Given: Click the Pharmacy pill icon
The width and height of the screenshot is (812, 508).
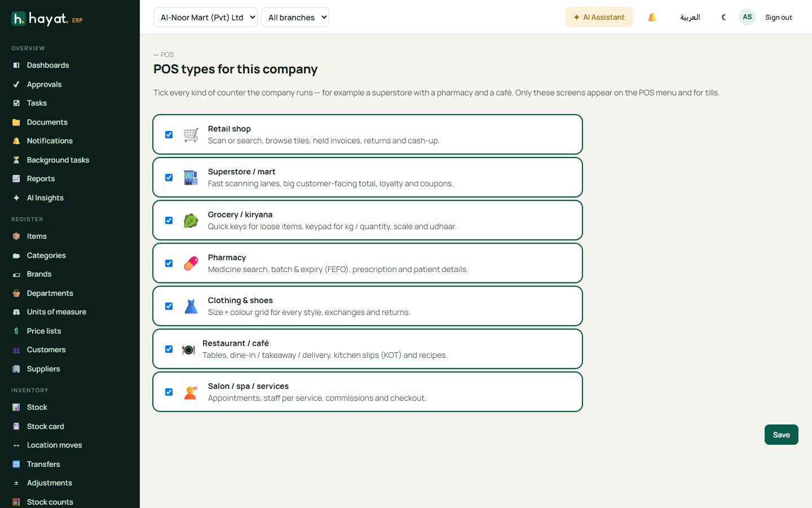Looking at the screenshot, I should 191,263.
